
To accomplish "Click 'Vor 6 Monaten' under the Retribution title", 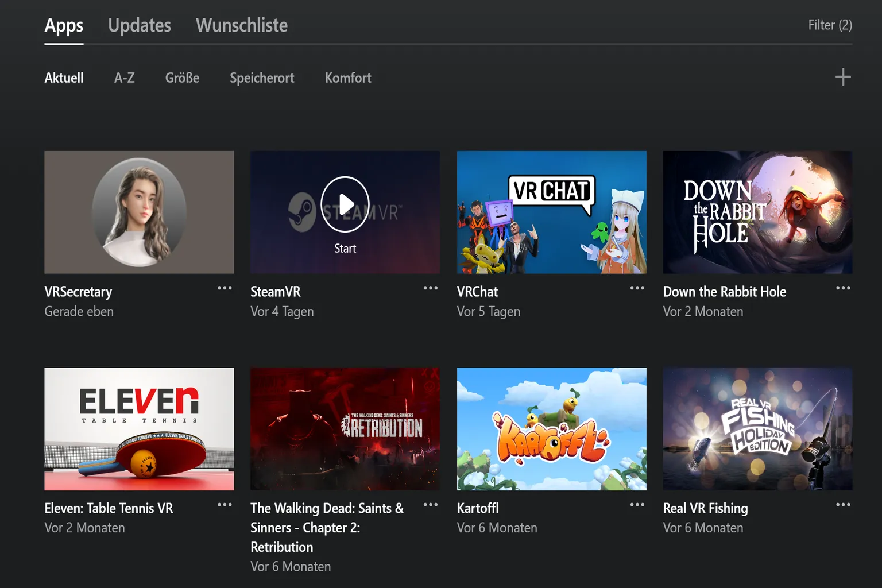I will (x=291, y=567).
